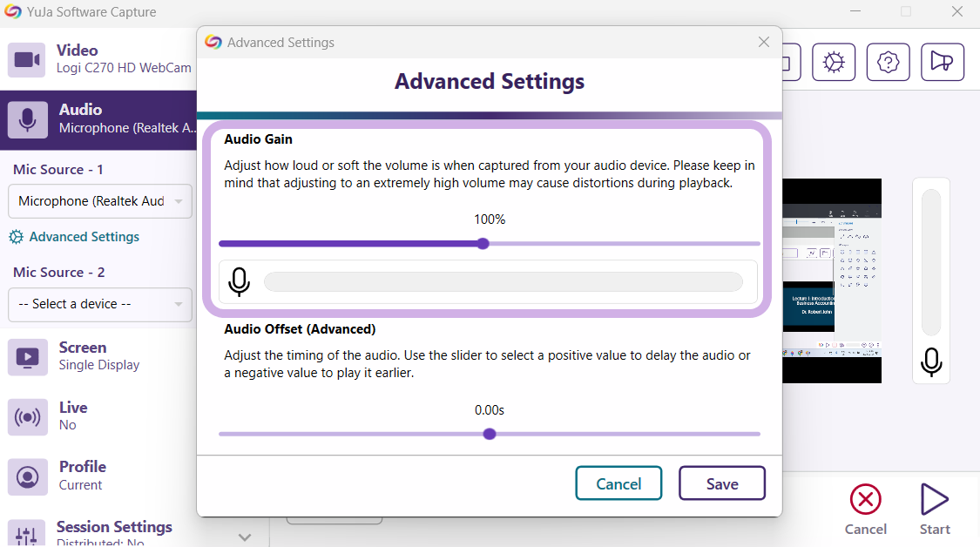Select the Audio microphone icon in sidebar

tap(27, 120)
